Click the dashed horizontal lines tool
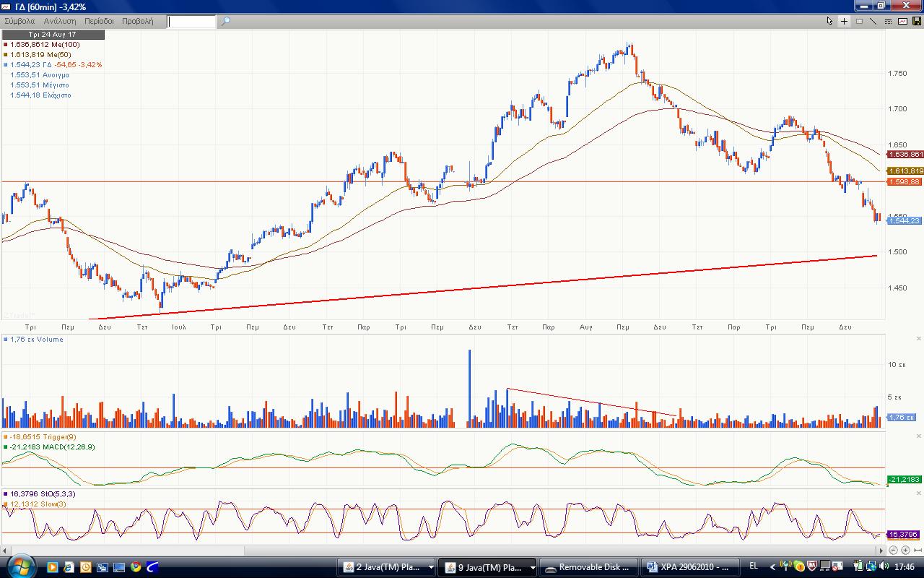Screen dimensions: 924x578 tap(888, 21)
